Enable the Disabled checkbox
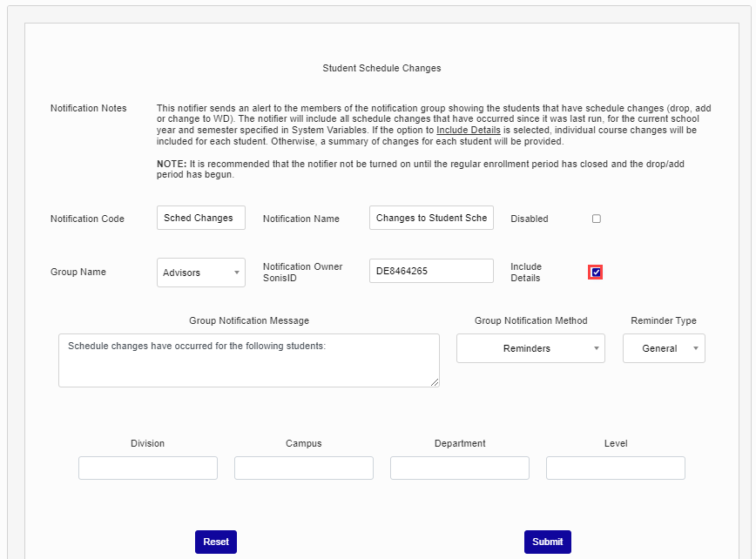Screen dimensions: 756x559 click(596, 219)
